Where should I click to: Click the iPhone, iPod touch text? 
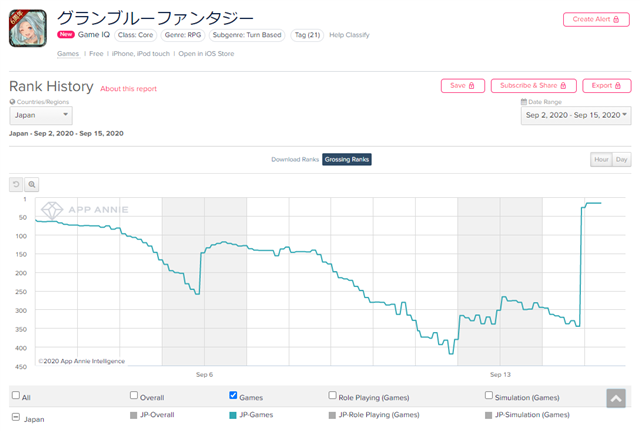point(141,53)
